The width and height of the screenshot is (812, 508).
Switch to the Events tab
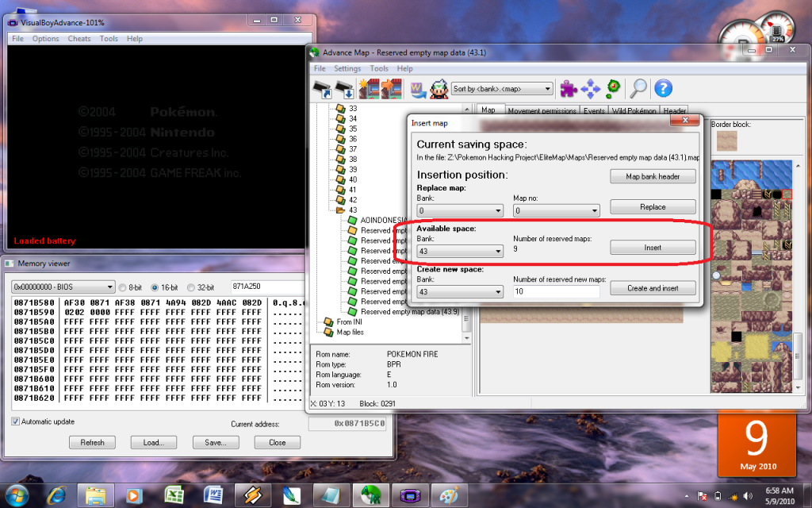[593, 110]
